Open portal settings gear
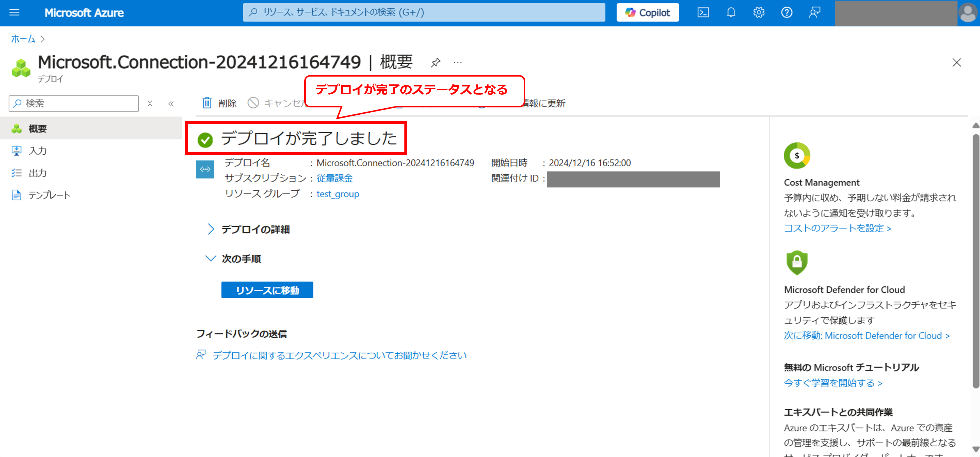This screenshot has width=980, height=457. pyautogui.click(x=759, y=13)
